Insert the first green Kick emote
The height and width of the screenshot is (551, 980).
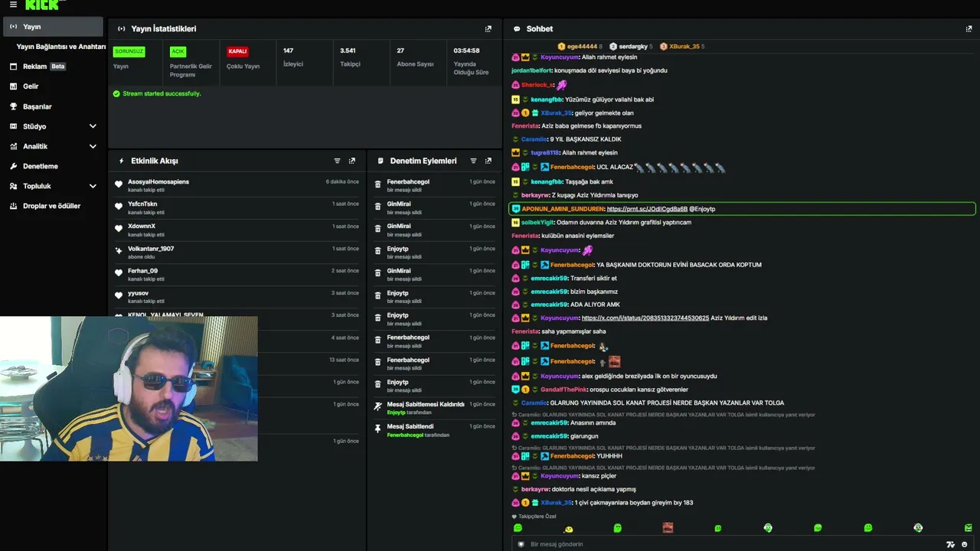tap(518, 528)
